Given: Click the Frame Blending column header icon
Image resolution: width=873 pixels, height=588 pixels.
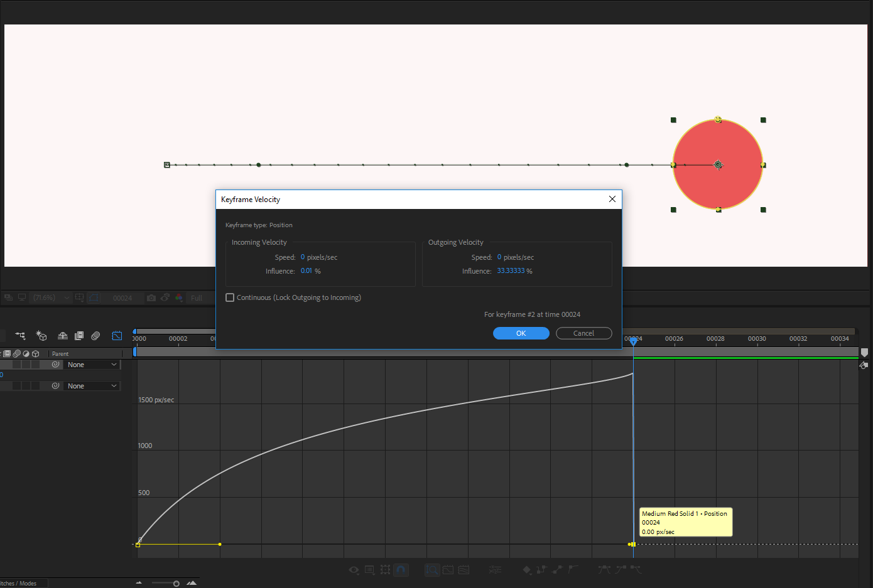Looking at the screenshot, I should (8, 354).
